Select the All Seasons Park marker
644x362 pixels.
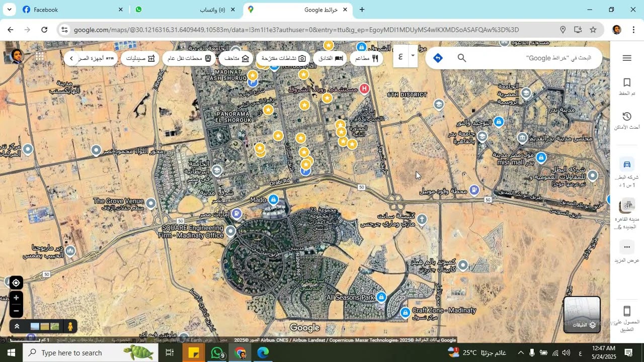(381, 297)
